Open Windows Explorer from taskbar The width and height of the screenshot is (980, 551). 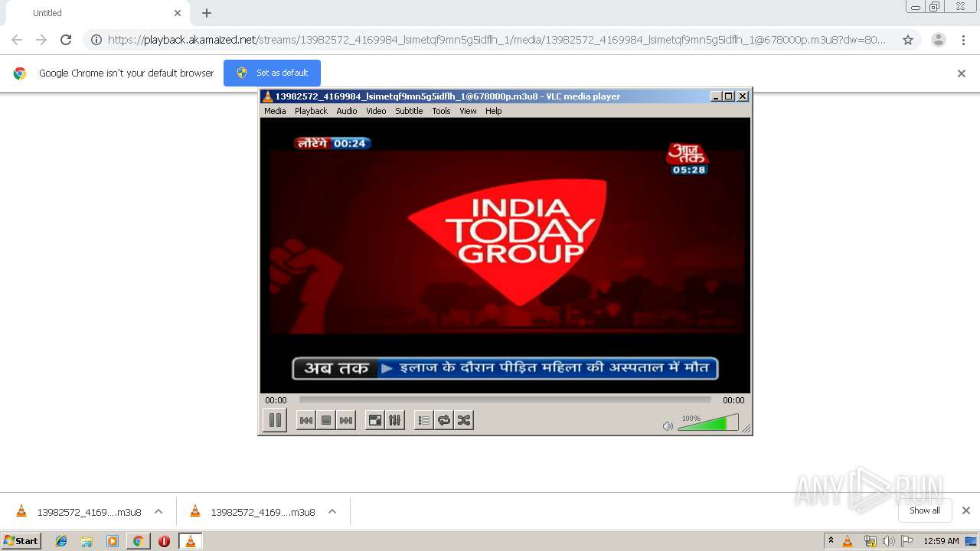87,541
